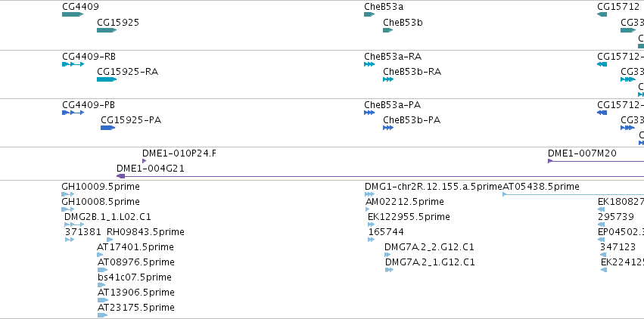Select the DME1-010P24.F marker
This screenshot has width=644, height=319.
pyautogui.click(x=144, y=161)
